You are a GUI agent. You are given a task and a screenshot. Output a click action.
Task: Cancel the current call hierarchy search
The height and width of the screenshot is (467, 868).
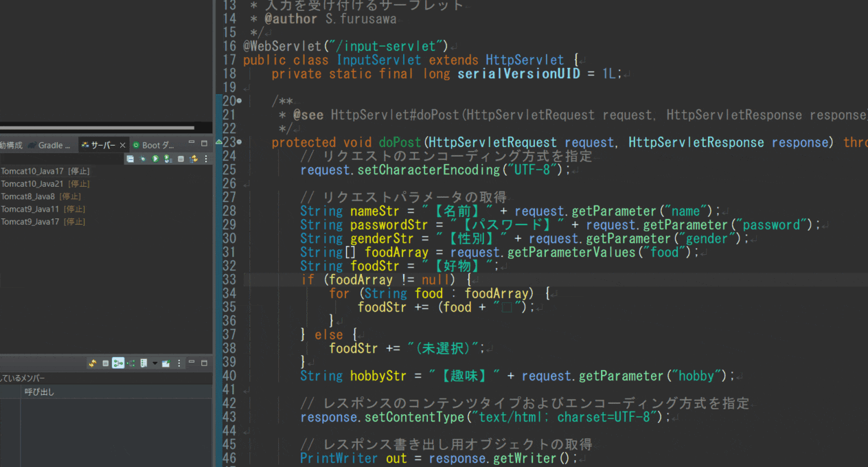pos(106,363)
